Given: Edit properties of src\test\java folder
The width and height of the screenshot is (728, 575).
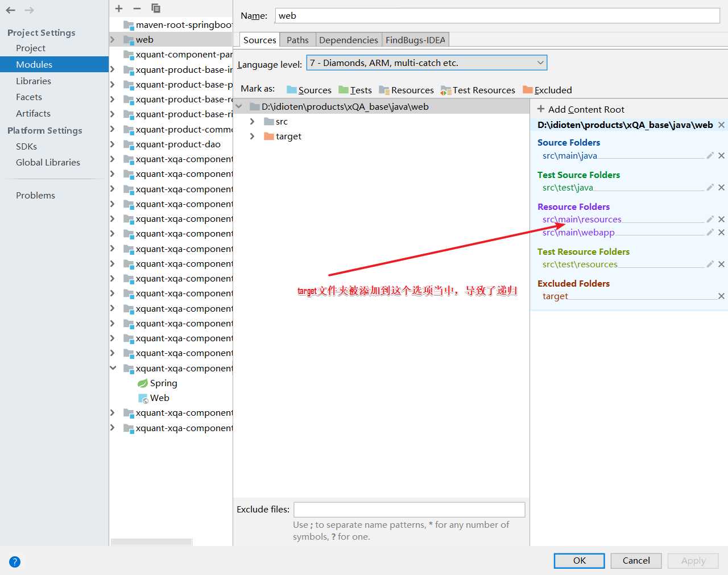Looking at the screenshot, I should [x=710, y=187].
